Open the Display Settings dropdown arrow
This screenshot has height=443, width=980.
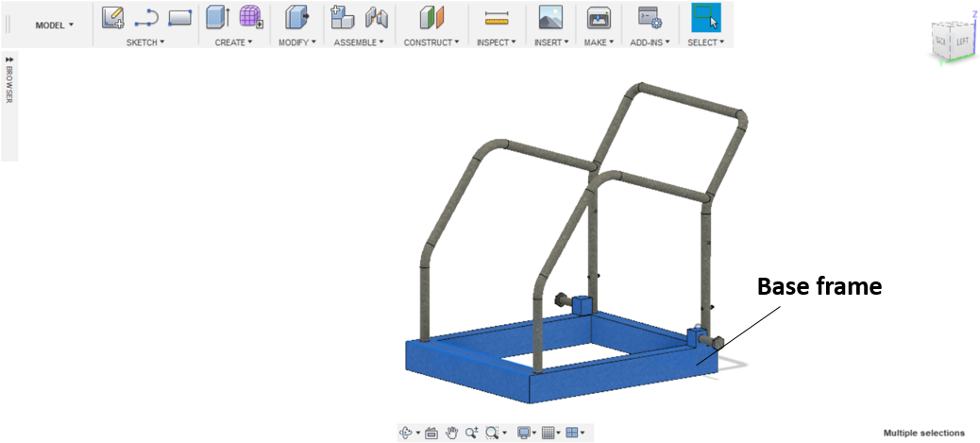pos(534,433)
